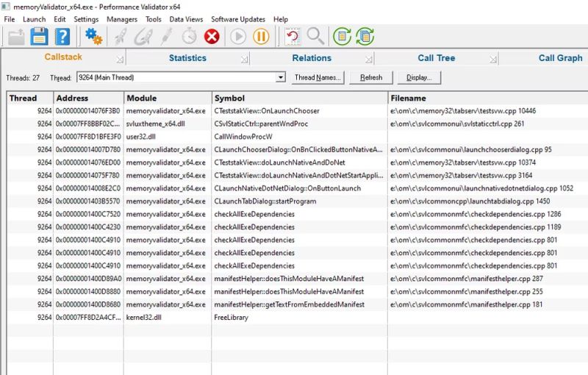Click the Refresh button
This screenshot has height=375, width=588.
pos(371,78)
